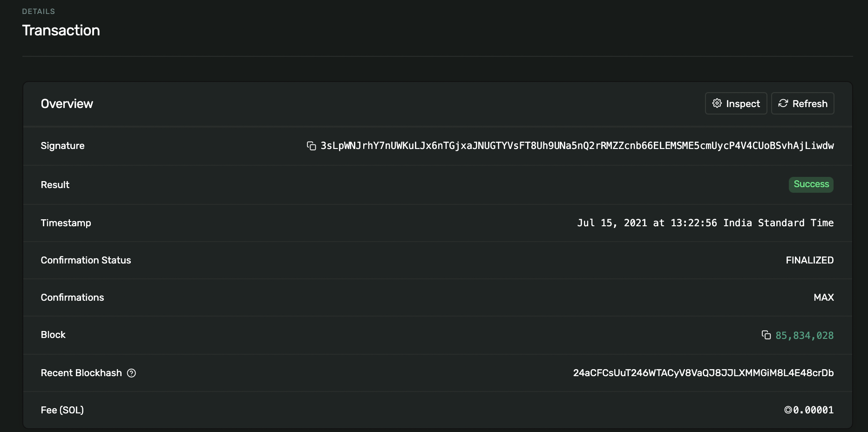Click the SOL symbol beside the fee amount
Screen dimensions: 868x432
tap(788, 410)
